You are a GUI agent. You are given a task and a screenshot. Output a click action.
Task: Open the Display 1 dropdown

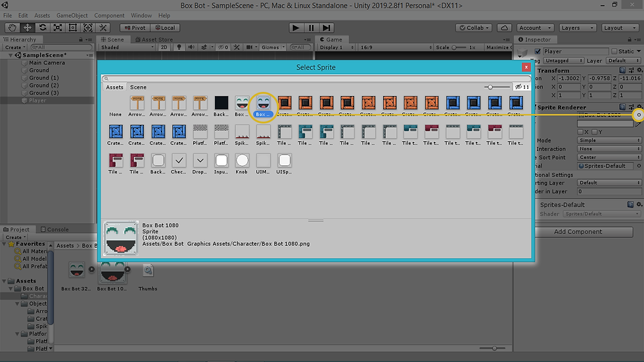[336, 47]
